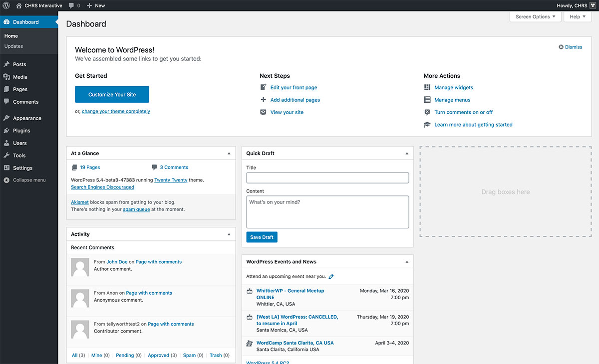Filter comments by Pending (0)

(128, 356)
